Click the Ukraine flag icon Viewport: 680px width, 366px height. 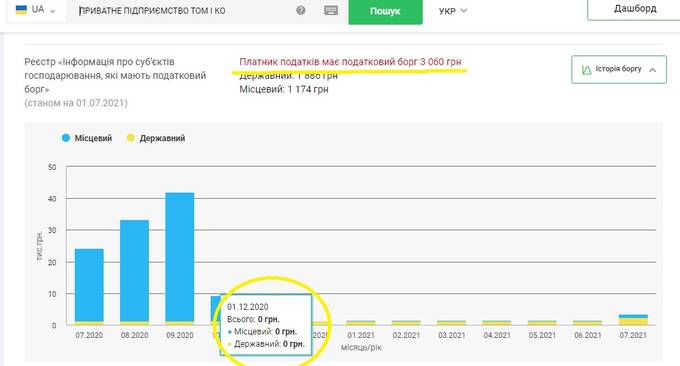tap(21, 10)
